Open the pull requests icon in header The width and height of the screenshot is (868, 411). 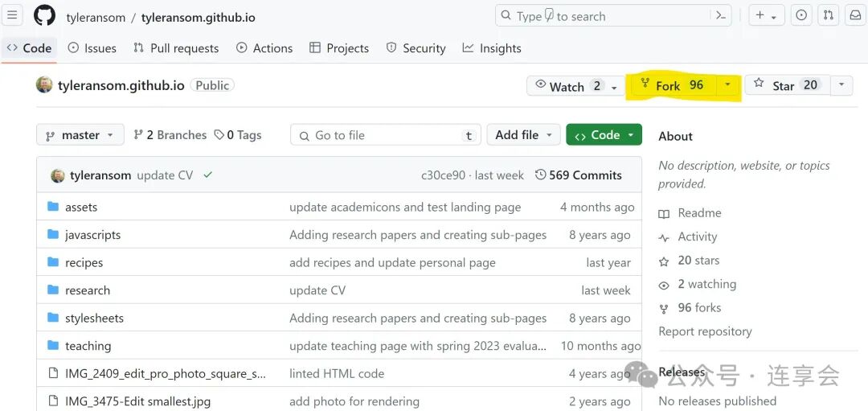coord(828,15)
